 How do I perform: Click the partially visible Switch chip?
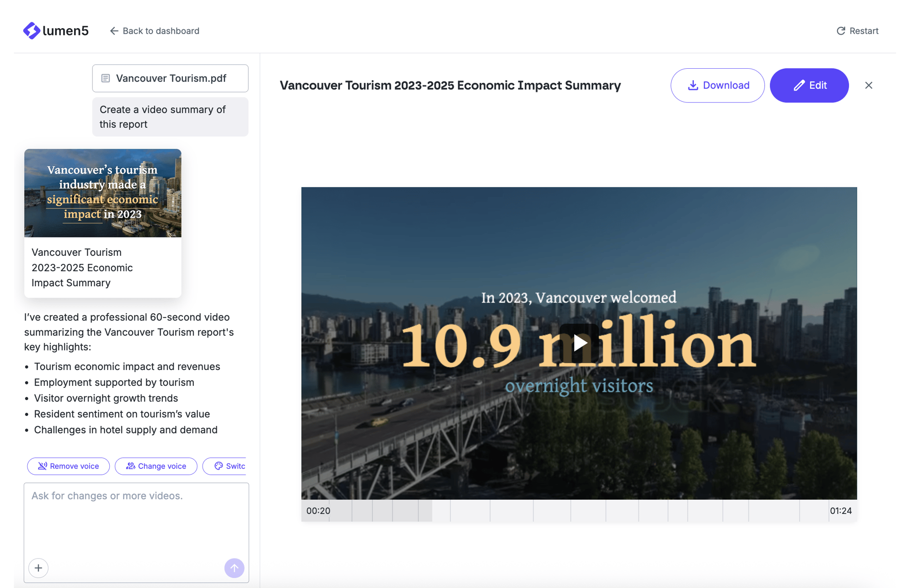[x=229, y=466]
